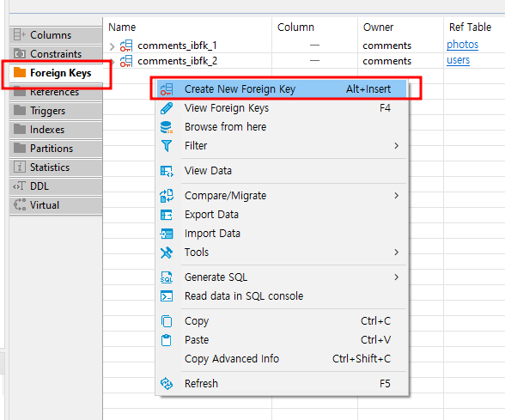This screenshot has height=420, width=505.
Task: Click the Virtual tab icon
Action: [19, 204]
